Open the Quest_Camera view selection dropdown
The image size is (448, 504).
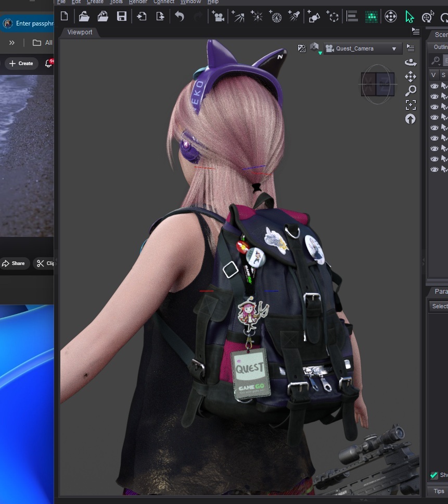[x=362, y=48]
